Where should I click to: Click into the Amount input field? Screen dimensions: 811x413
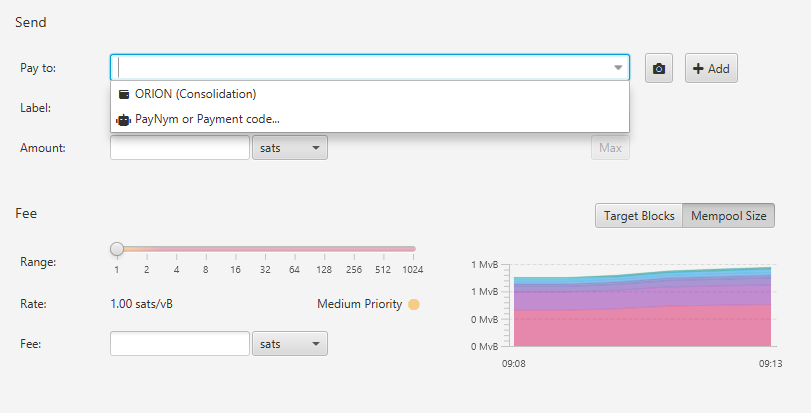coord(180,148)
